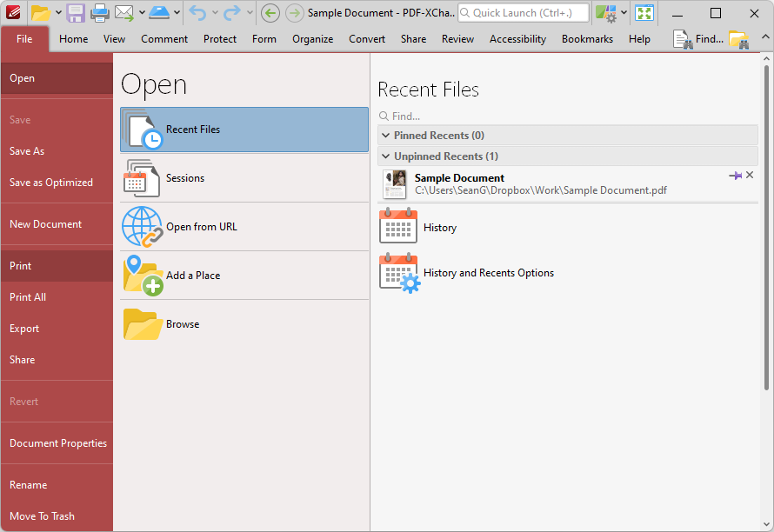
Task: Click the Undo arrow icon
Action: [198, 13]
